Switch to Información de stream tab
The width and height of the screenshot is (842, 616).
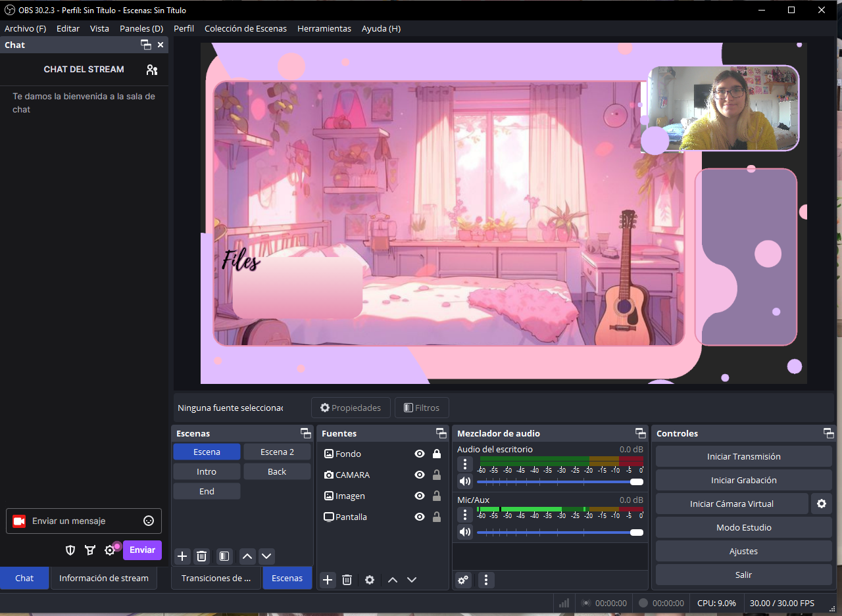tap(104, 578)
